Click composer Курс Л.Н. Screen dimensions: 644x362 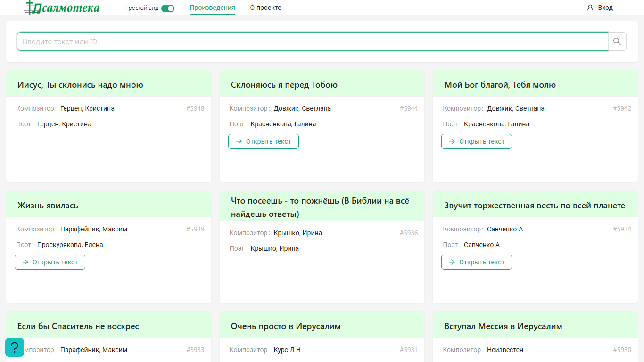pos(288,350)
